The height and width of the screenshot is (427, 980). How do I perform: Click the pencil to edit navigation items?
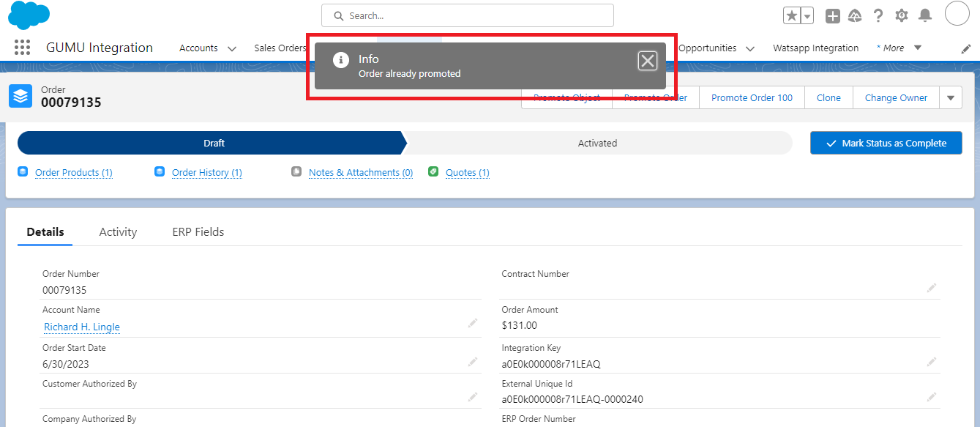(x=965, y=48)
